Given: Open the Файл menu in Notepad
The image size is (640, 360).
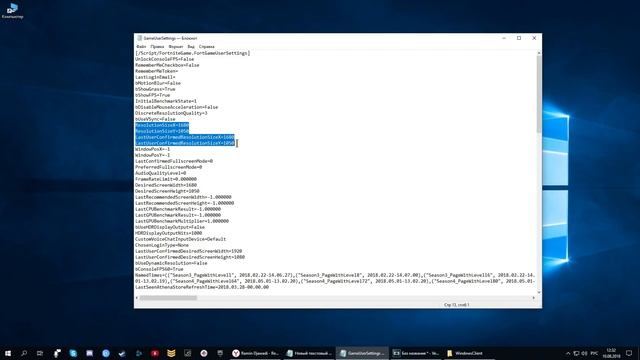Looking at the screenshot, I should (x=141, y=47).
